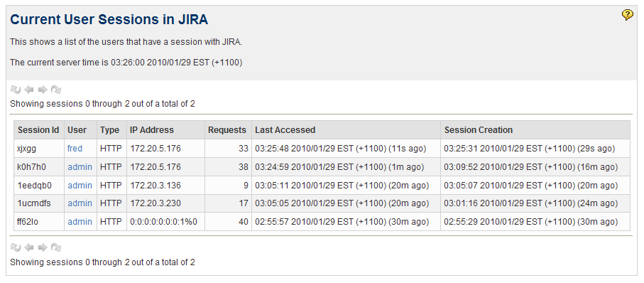Click previous page arrow below table
This screenshot has height=283, width=644.
[28, 247]
